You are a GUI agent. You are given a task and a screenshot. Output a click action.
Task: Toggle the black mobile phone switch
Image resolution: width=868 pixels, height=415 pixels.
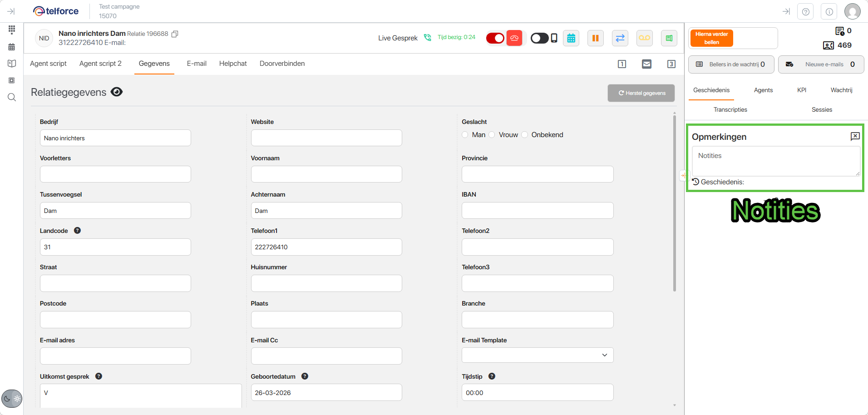point(540,38)
